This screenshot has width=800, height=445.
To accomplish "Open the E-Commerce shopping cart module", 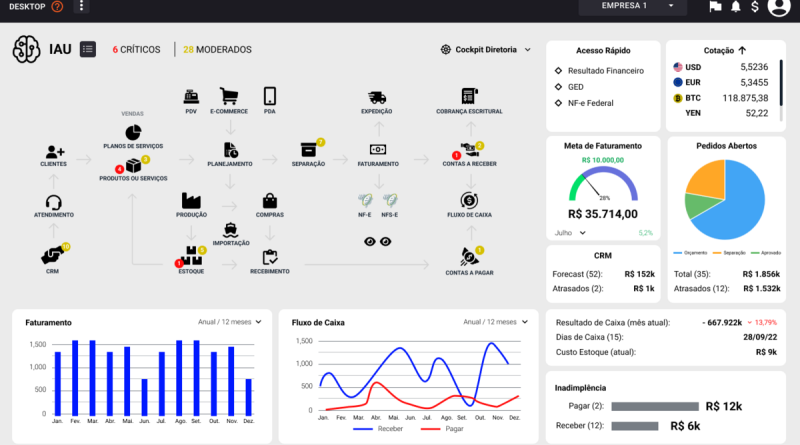I will tap(229, 96).
